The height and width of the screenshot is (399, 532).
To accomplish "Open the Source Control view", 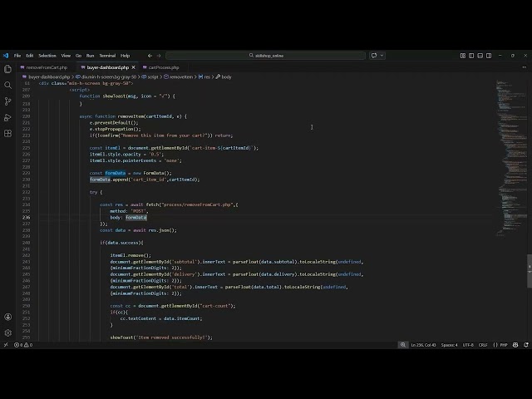I will [x=7, y=101].
